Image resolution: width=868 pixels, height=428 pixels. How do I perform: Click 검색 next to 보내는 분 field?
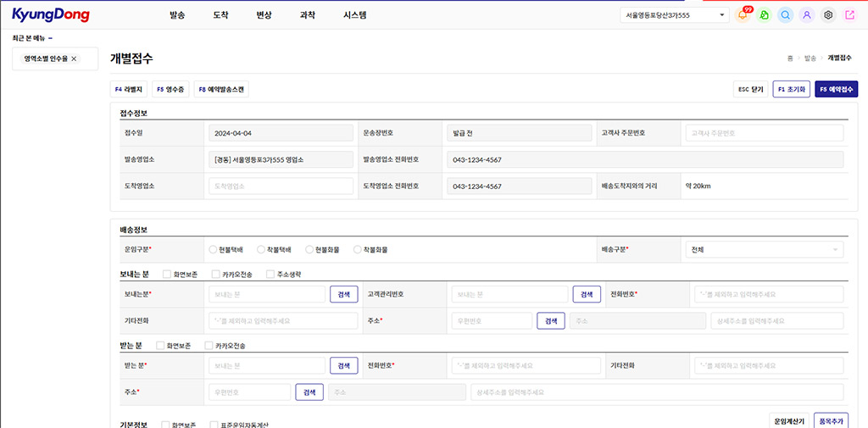coord(343,294)
